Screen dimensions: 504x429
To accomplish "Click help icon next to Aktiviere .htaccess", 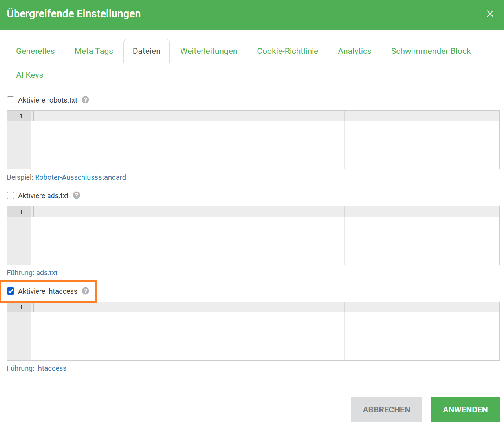I will 85,291.
